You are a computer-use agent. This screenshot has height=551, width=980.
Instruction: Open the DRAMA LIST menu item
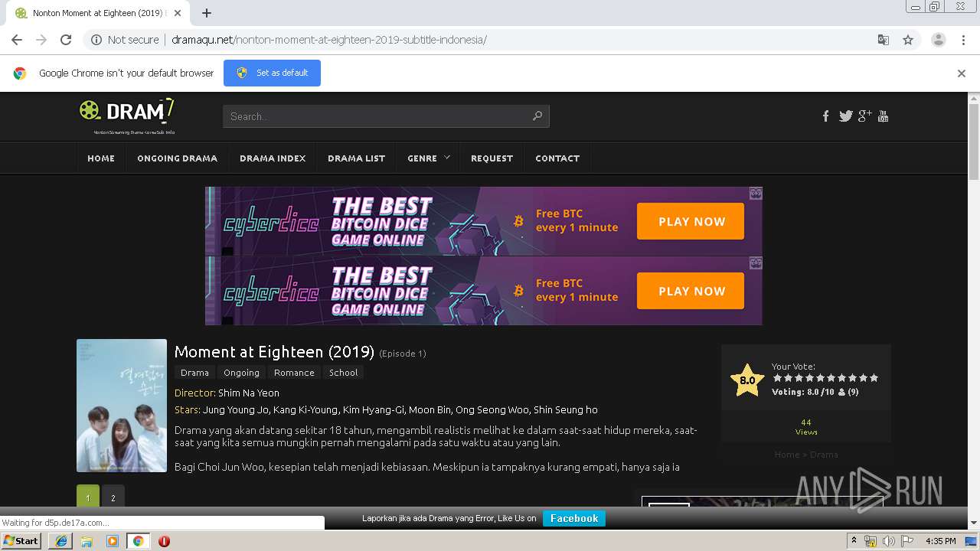coord(356,158)
